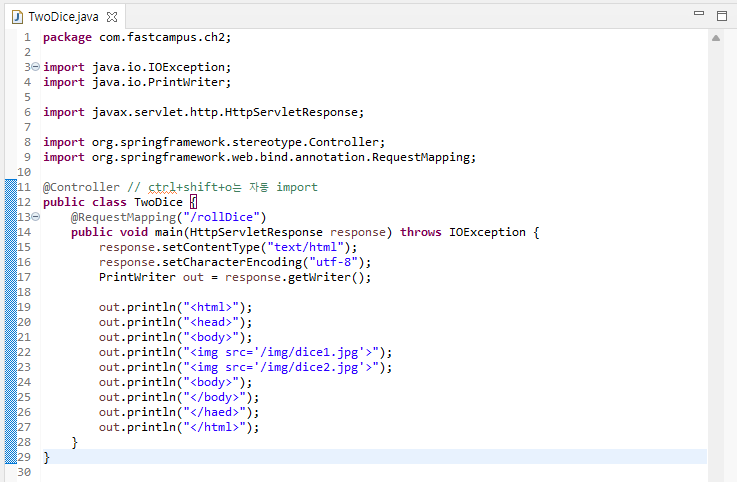Click 'javax.servlet.http.HttpServletResponse;' import
The width and height of the screenshot is (737, 482).
click(228, 112)
